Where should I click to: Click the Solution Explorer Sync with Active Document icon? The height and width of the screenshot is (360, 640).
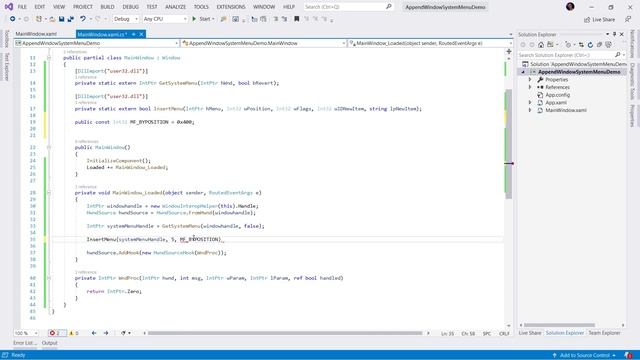581,45
